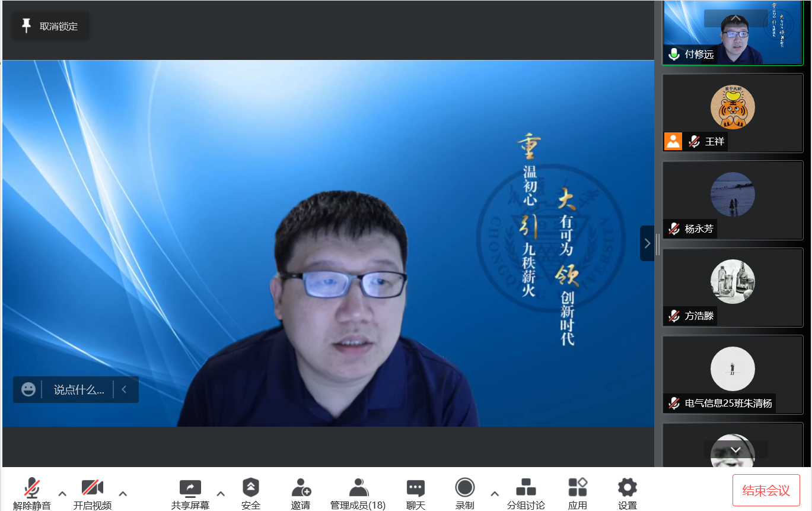Click the 共享屏幕 share screen icon
Viewport: 812px width, 511px height.
click(x=190, y=488)
